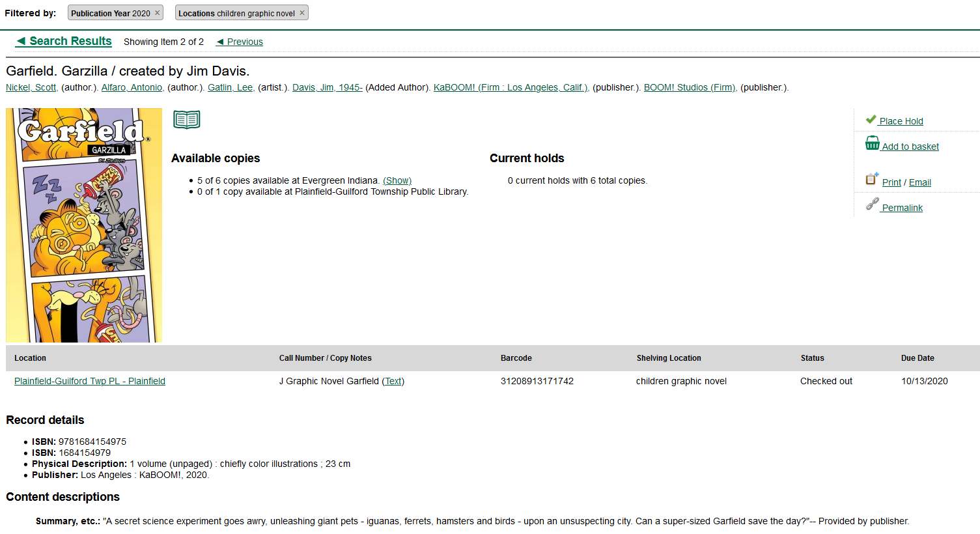Text the call number via (Text) link
The width and height of the screenshot is (980, 534).
pyautogui.click(x=393, y=381)
